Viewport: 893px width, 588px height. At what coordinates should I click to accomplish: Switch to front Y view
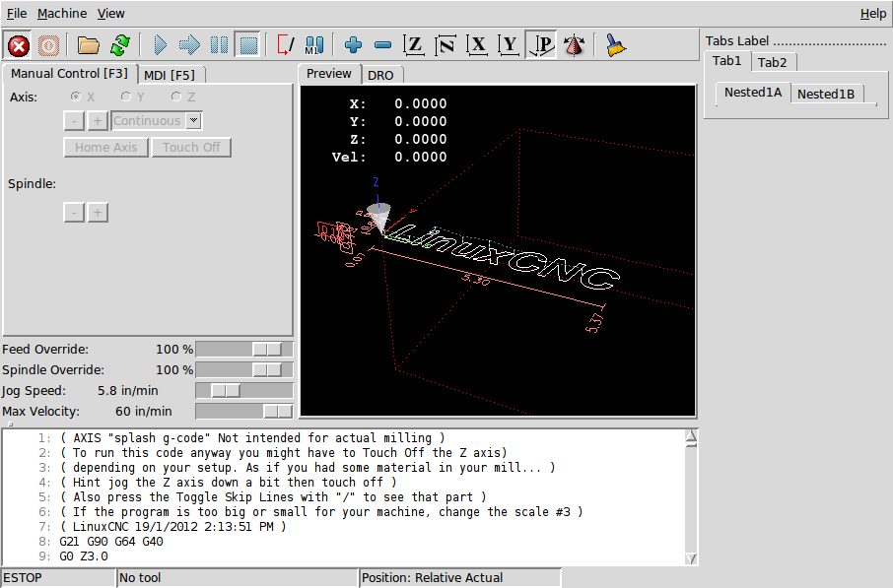(x=509, y=45)
